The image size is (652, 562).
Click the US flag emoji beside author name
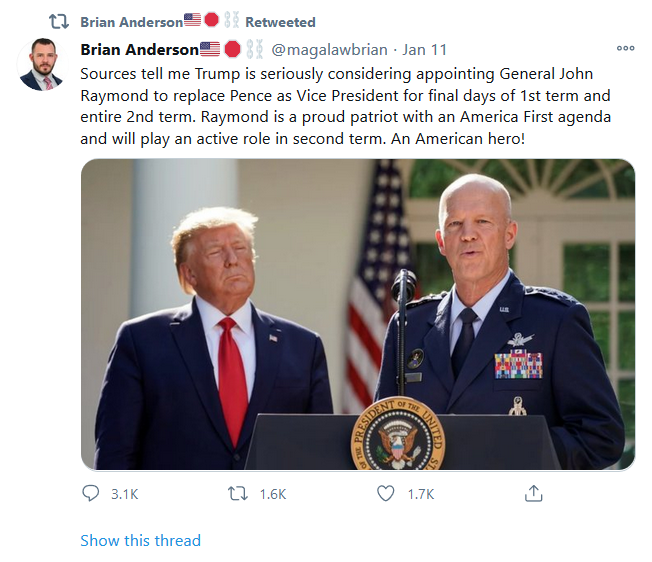[210, 49]
